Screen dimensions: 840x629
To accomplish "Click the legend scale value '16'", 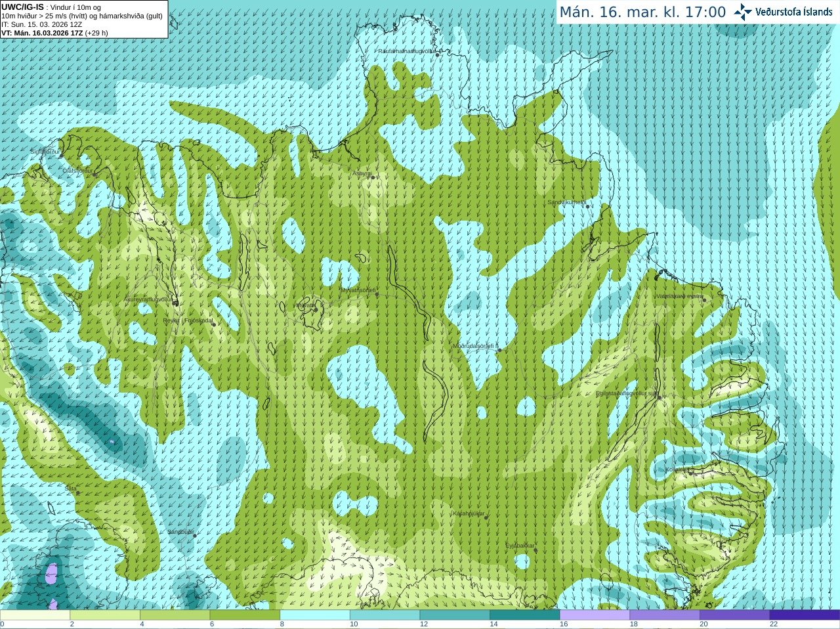I will click(x=564, y=624).
